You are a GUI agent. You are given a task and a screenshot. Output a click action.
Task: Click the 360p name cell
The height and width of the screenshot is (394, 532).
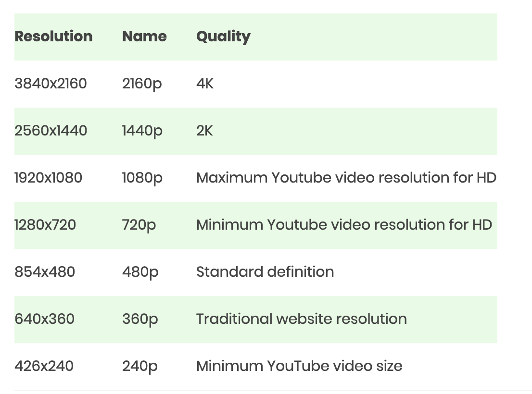click(139, 319)
